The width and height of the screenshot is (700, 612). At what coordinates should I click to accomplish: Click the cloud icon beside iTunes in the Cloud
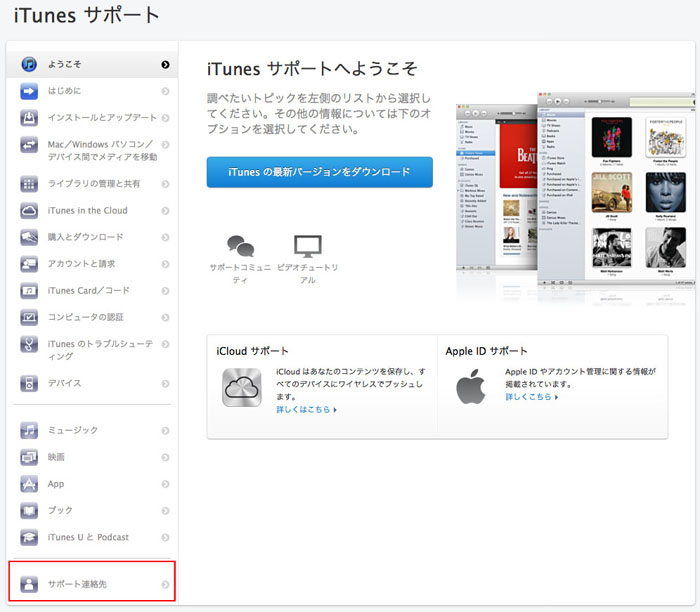coord(29,211)
